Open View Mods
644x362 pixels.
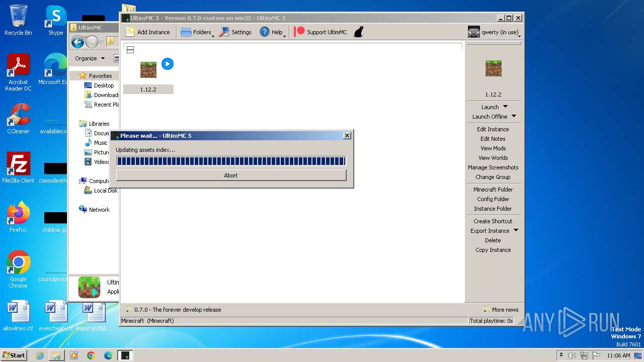[493, 148]
